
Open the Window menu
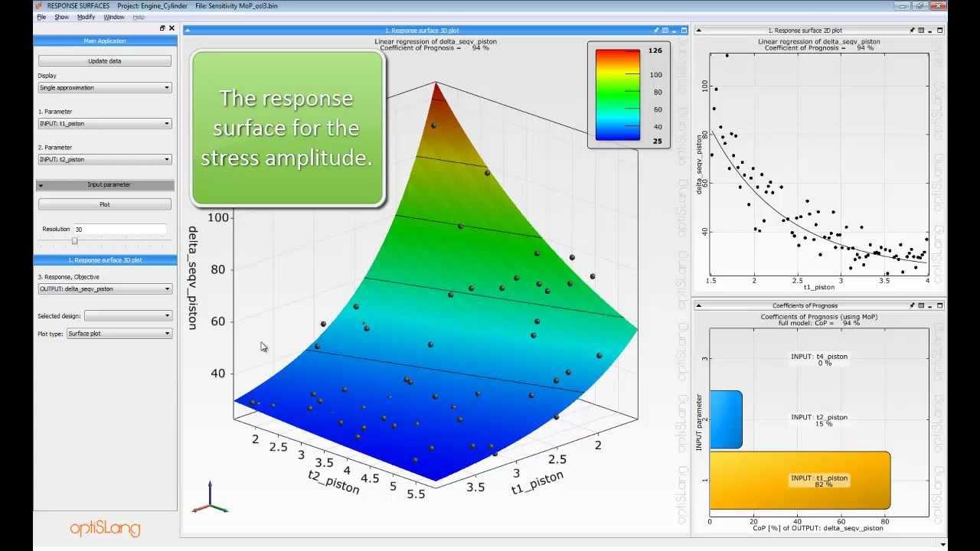coord(114,17)
